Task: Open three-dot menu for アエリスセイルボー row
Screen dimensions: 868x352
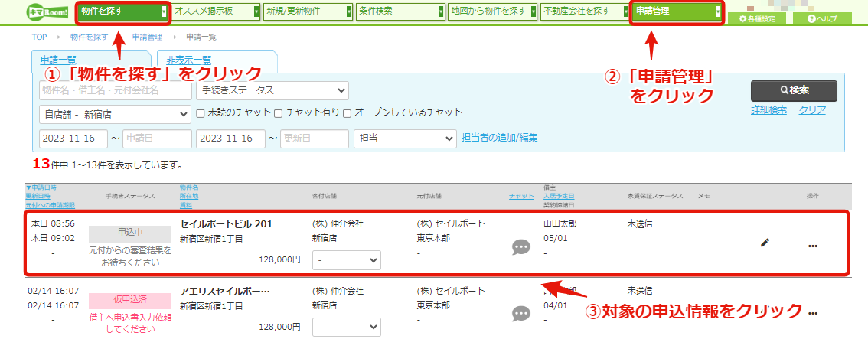Action: (813, 313)
